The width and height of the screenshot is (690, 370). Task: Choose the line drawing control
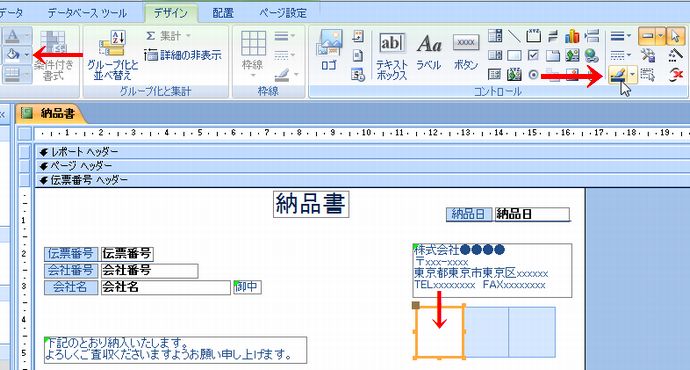[514, 36]
